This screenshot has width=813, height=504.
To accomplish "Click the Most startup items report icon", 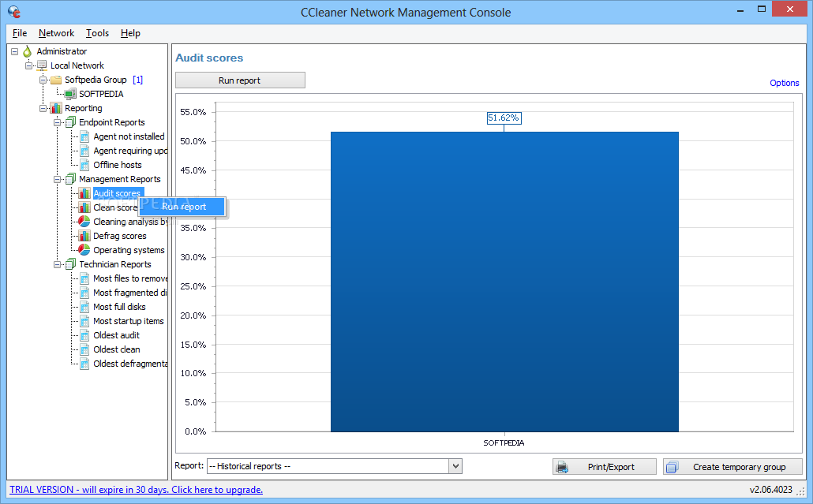I will pos(84,321).
